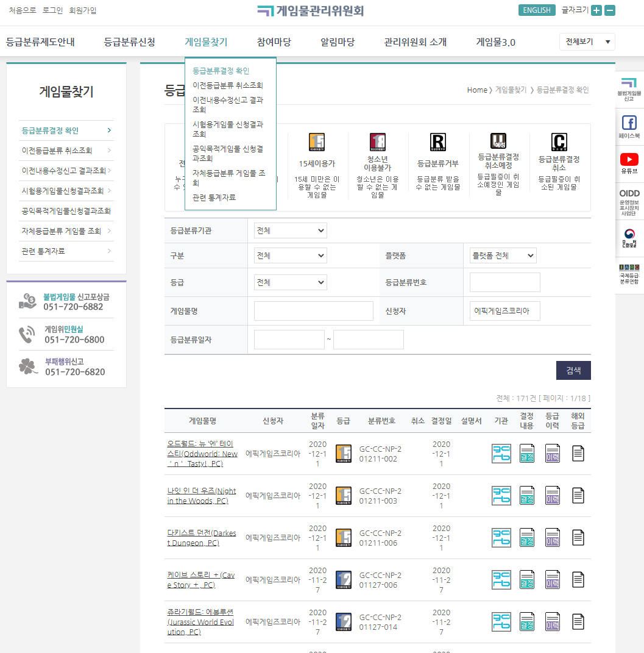Click the 회원가입 link

tap(83, 10)
